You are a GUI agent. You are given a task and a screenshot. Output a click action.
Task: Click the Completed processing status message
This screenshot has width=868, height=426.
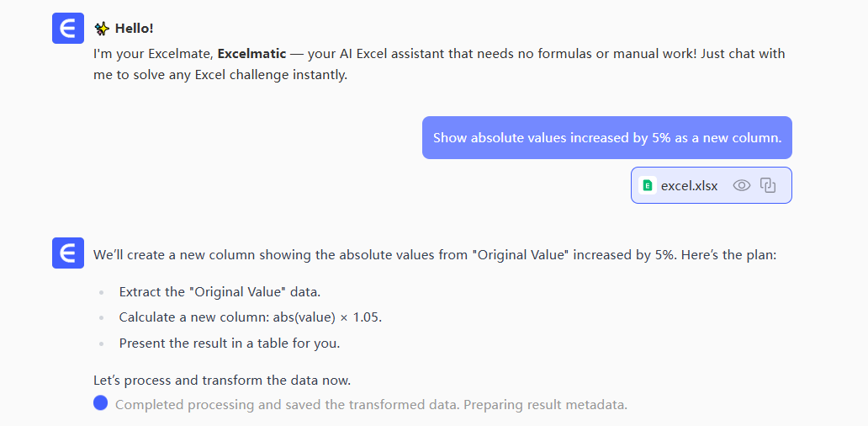point(371,405)
